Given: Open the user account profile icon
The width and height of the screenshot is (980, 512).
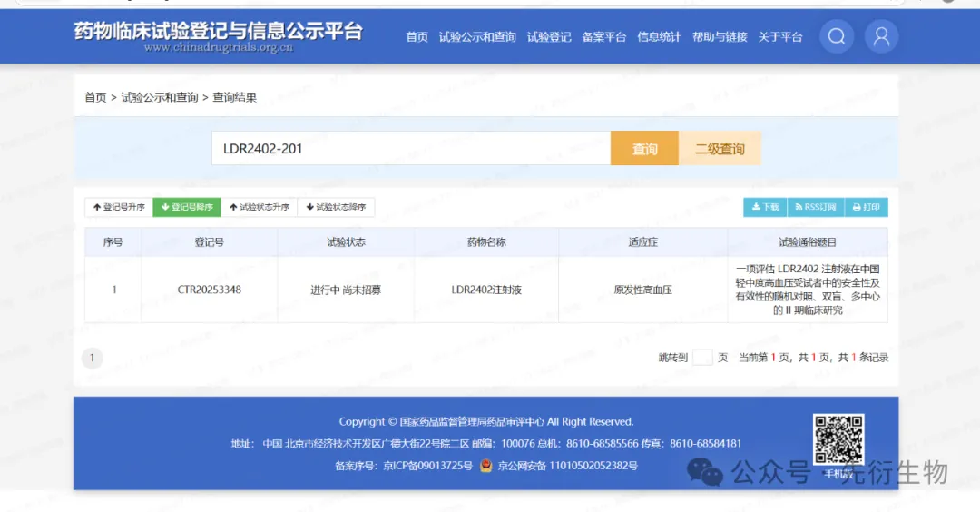Looking at the screenshot, I should coord(880,36).
